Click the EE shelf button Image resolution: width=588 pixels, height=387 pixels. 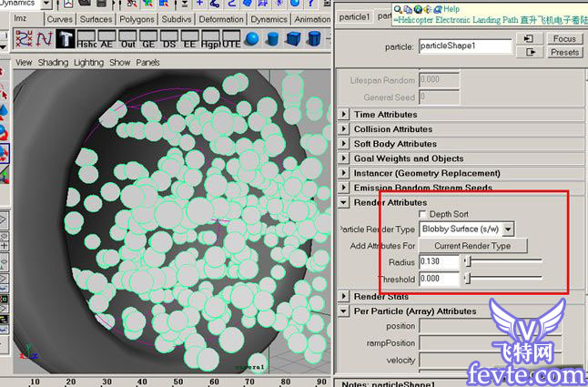point(189,39)
